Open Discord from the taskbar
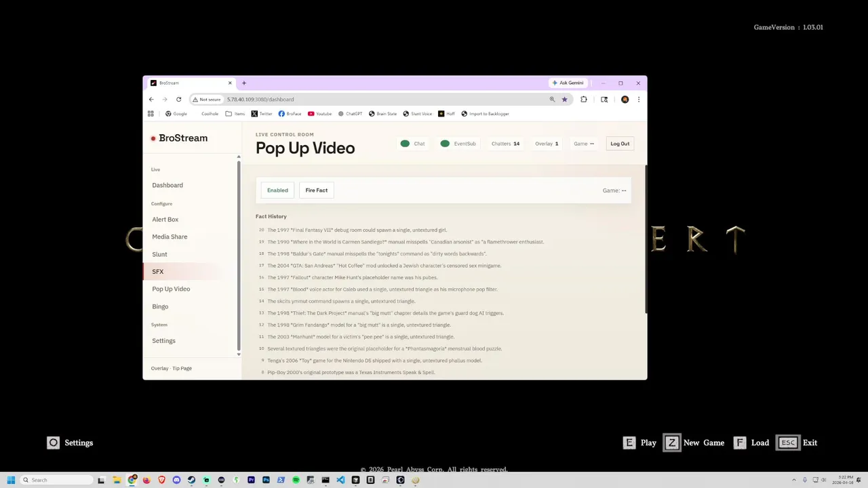 pyautogui.click(x=176, y=480)
